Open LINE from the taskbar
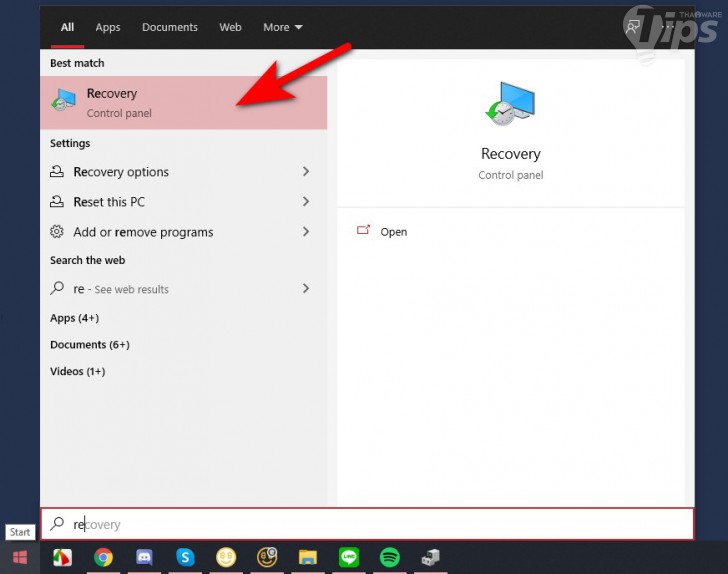The image size is (728, 574). click(349, 557)
